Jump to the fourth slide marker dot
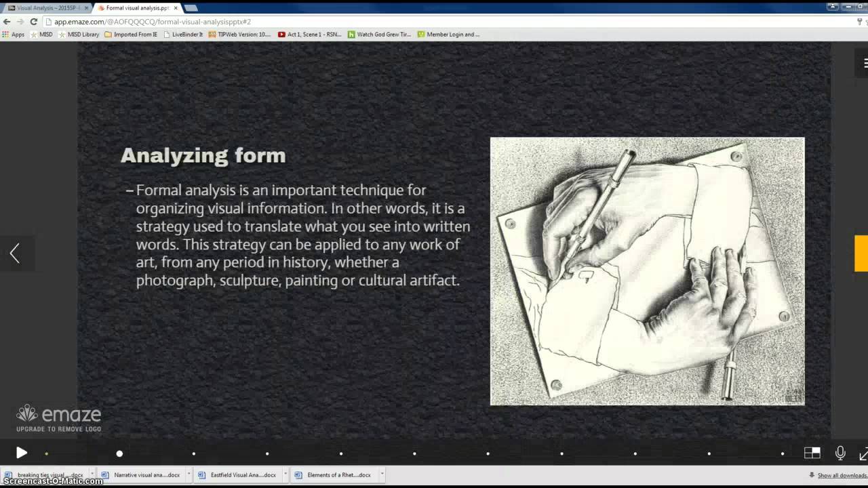This screenshot has width=868, height=488. [267, 453]
